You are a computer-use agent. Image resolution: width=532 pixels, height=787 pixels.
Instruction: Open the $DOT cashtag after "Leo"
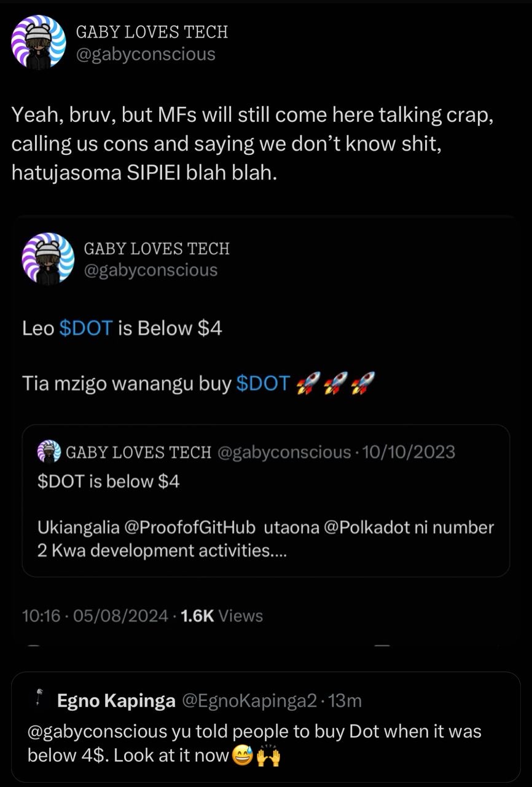click(x=86, y=328)
